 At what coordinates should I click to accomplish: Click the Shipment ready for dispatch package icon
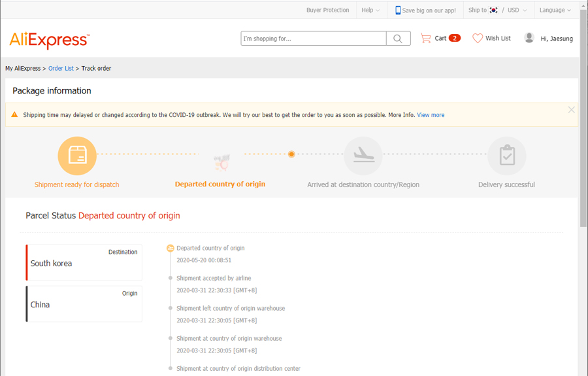[77, 156]
